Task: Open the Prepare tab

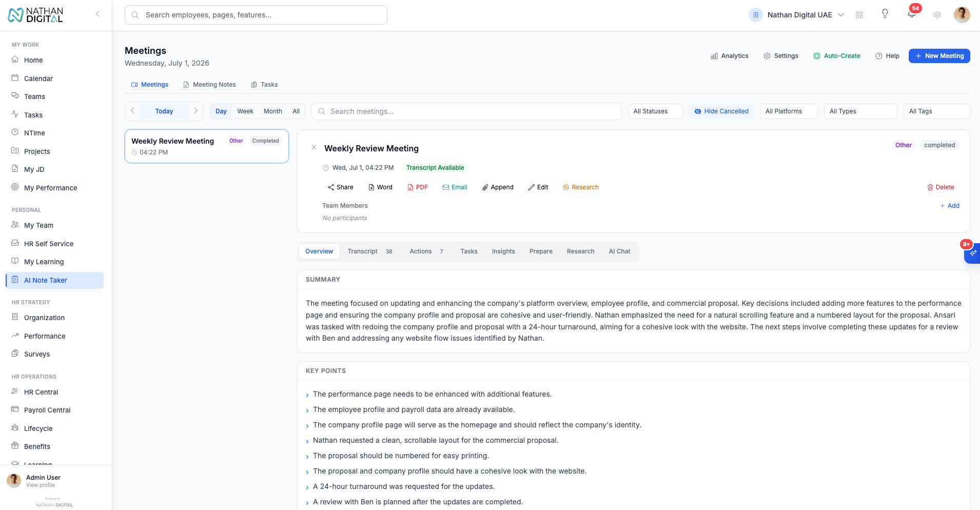Action: pyautogui.click(x=541, y=251)
